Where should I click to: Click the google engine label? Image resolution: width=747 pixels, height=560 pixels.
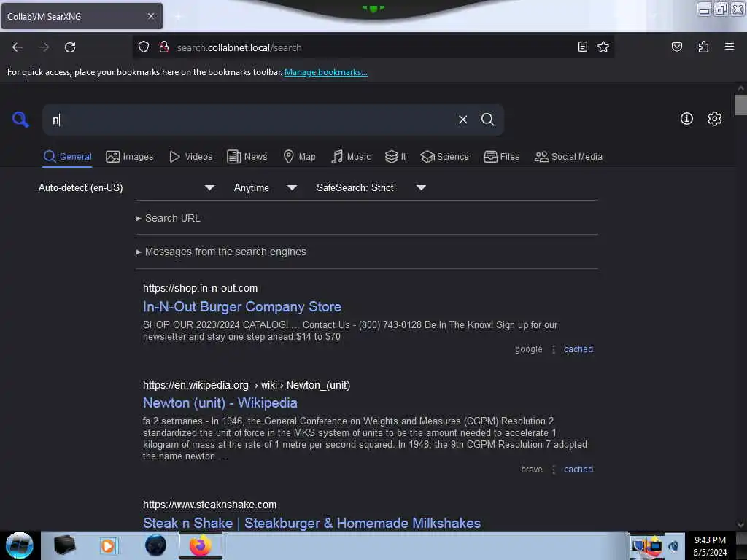pyautogui.click(x=529, y=349)
